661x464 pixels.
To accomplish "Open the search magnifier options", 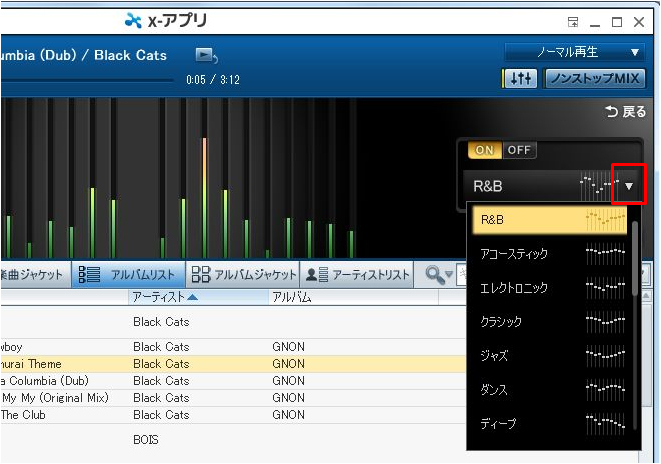I will click(439, 274).
